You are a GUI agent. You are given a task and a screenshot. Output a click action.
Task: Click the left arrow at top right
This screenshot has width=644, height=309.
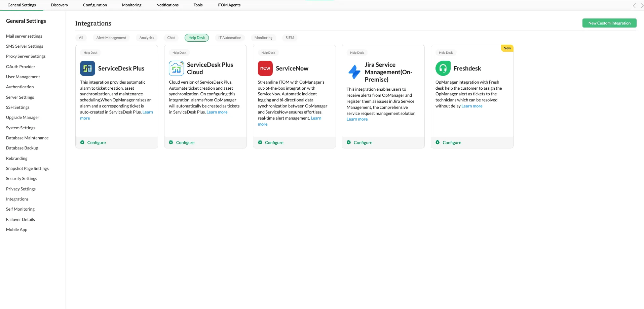point(634,5)
